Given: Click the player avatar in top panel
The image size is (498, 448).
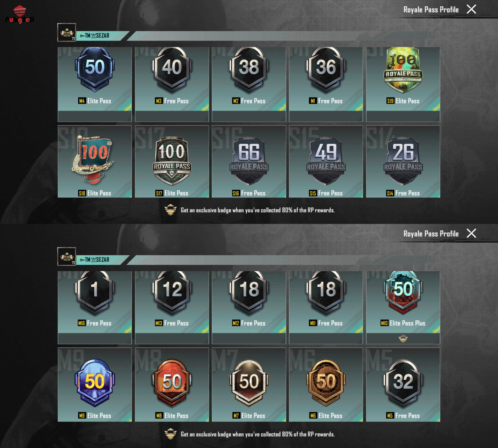Looking at the screenshot, I should 66,33.
